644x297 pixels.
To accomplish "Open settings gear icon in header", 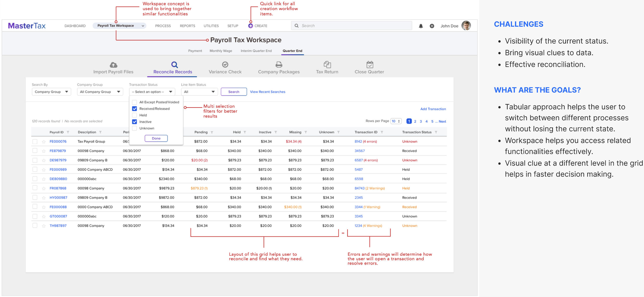I will tap(432, 26).
